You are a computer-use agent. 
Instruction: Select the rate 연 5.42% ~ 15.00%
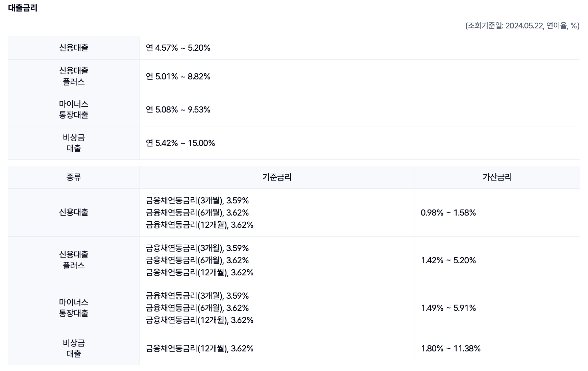point(180,143)
